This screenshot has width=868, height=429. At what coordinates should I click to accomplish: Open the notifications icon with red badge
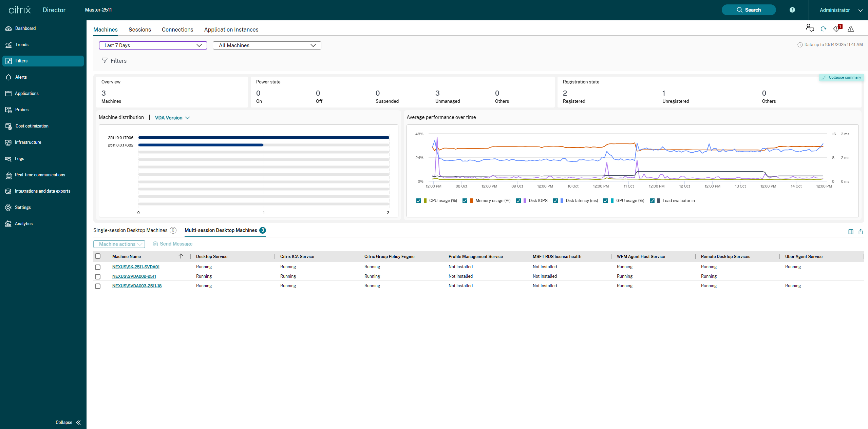click(837, 28)
